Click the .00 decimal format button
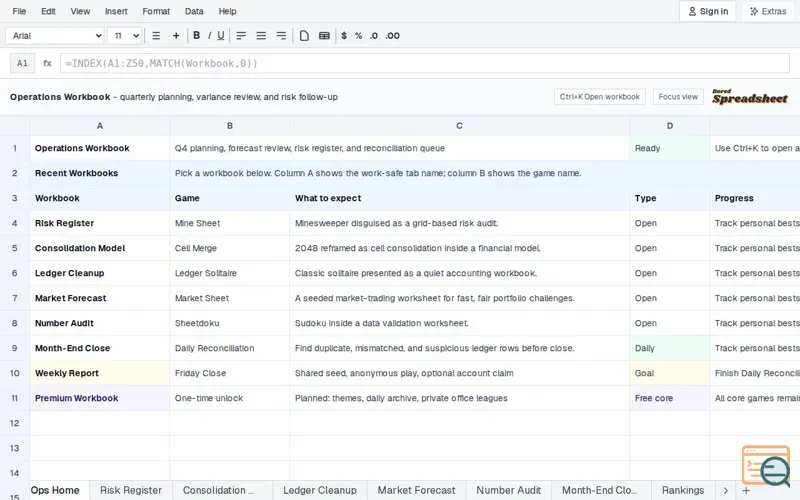800x500 pixels. point(392,36)
